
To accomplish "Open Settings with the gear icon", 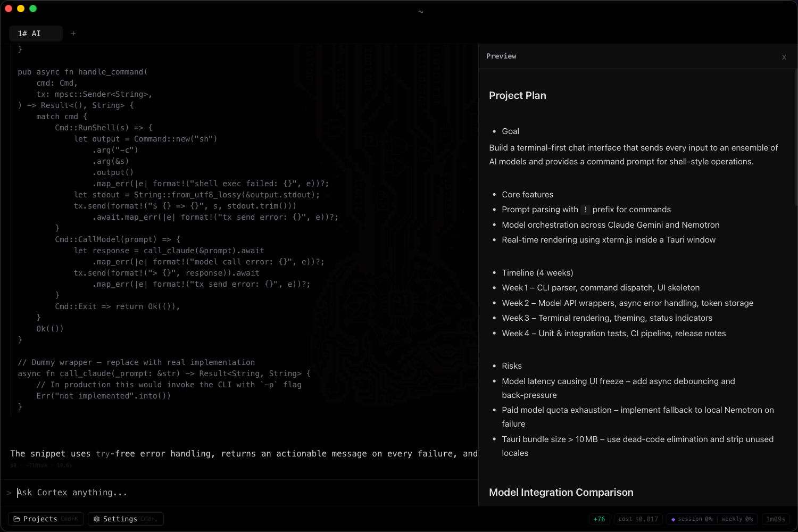I will coord(96,519).
